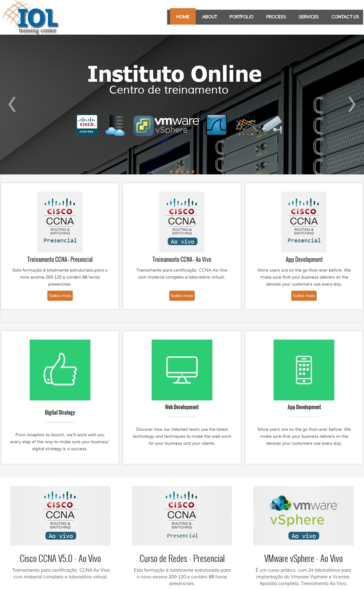Open the SERVICES menu item
The height and width of the screenshot is (589, 364).
(309, 17)
